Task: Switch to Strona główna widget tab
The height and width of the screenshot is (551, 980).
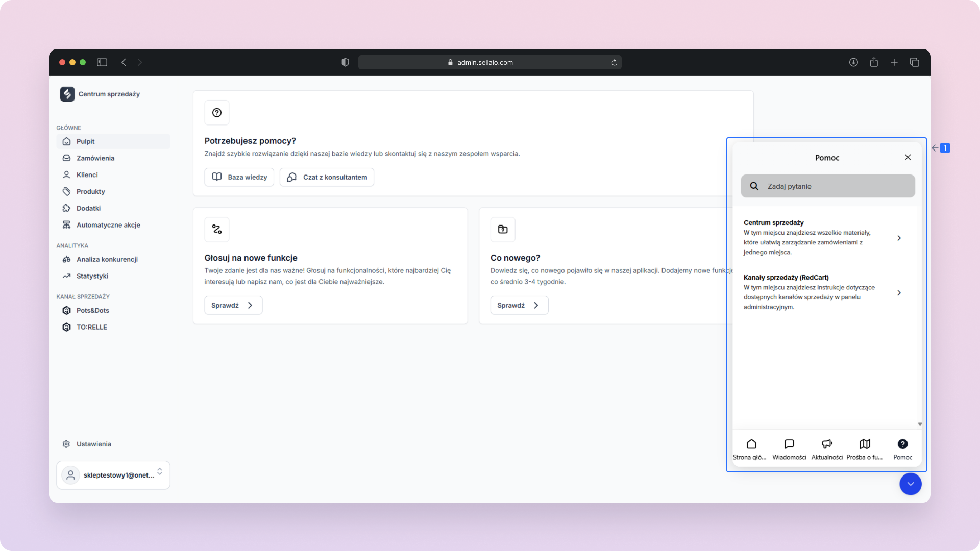Action: click(x=751, y=449)
